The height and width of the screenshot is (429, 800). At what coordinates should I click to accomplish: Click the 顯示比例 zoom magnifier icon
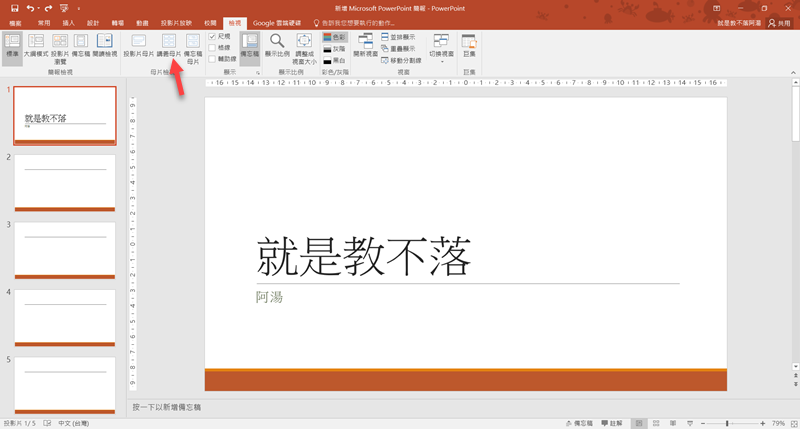pyautogui.click(x=277, y=44)
